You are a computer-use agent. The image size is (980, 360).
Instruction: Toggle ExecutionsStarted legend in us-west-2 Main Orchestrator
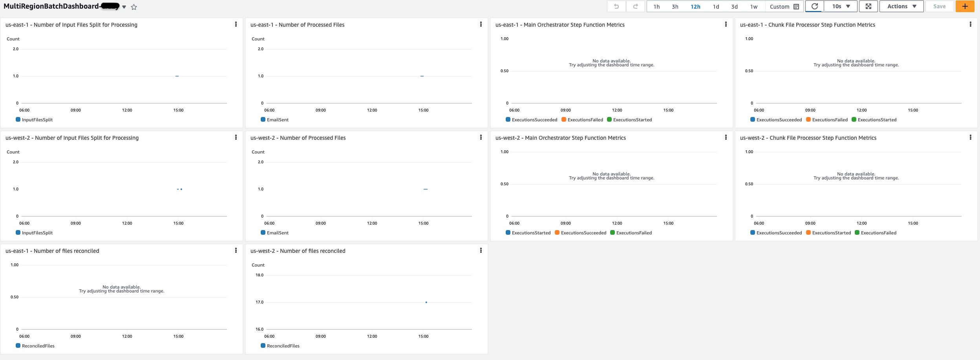point(528,233)
